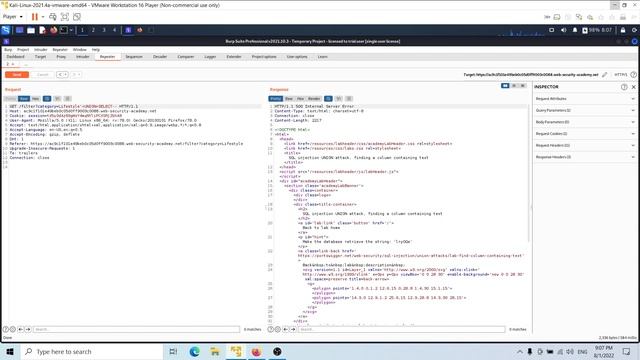This screenshot has height=360, width=640.
Task: Open Inspector help icon
Action: pyautogui.click(x=624, y=87)
